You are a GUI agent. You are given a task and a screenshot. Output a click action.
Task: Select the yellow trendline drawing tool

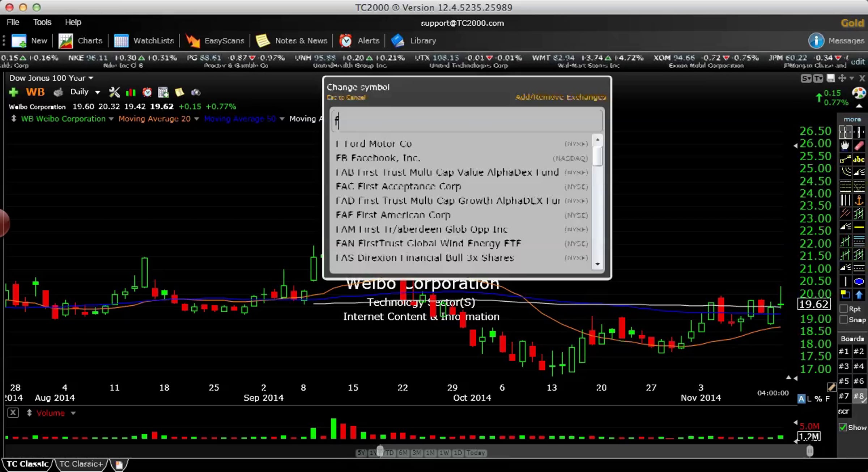tap(845, 159)
